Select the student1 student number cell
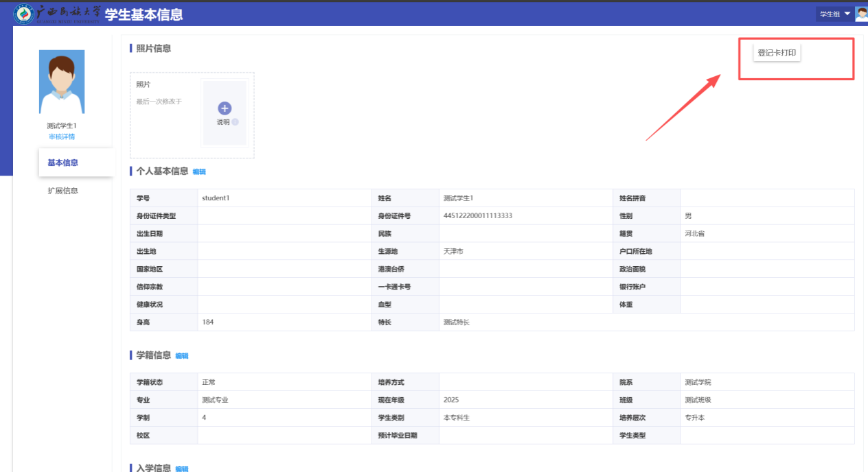 [x=216, y=198]
